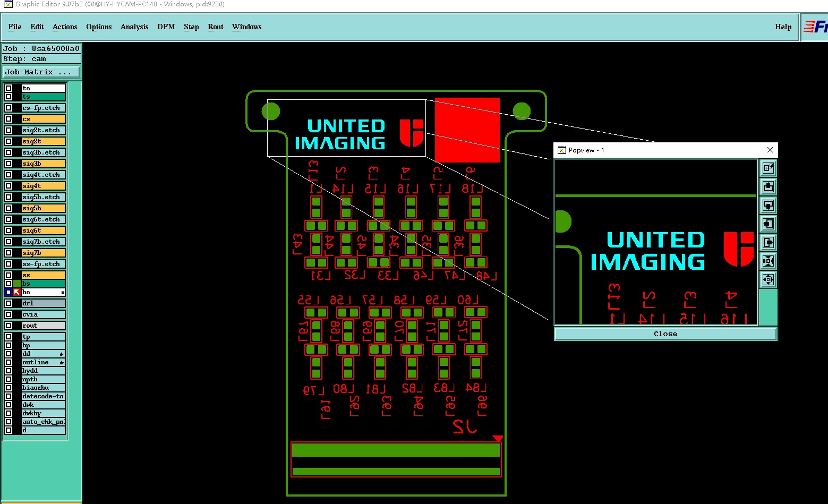Click the UNITED IMAGING logo on main canvas

359,134
